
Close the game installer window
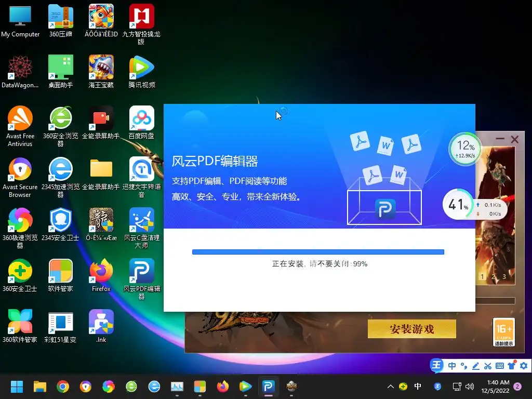(x=515, y=139)
